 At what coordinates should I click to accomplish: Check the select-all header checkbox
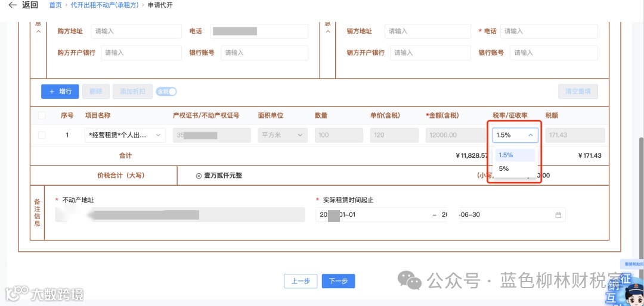(42, 115)
